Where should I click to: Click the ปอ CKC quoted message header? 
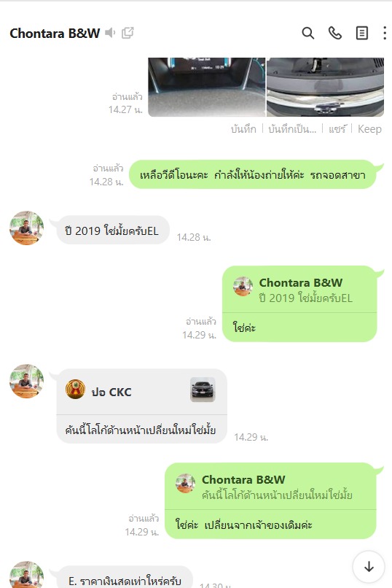click(141, 392)
